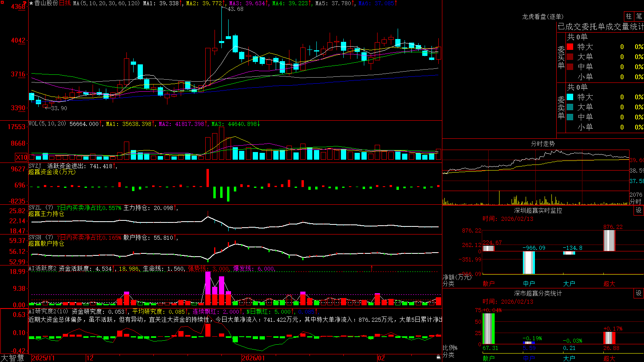Click the 日线 period label
The height and width of the screenshot is (362, 644).
[65, 3]
